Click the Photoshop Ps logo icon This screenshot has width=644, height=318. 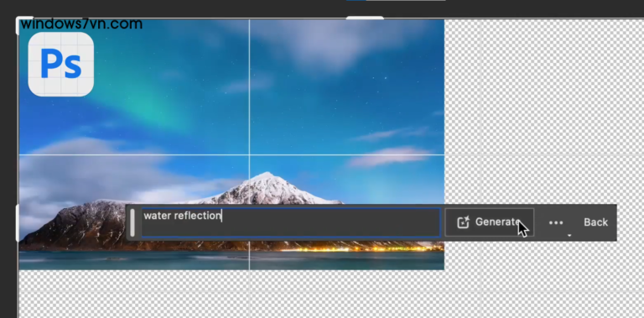coord(60,64)
